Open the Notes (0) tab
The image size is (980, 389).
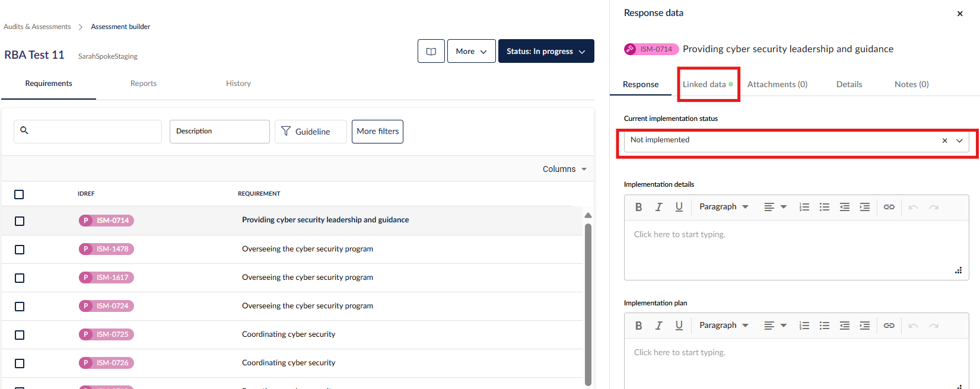coord(912,84)
